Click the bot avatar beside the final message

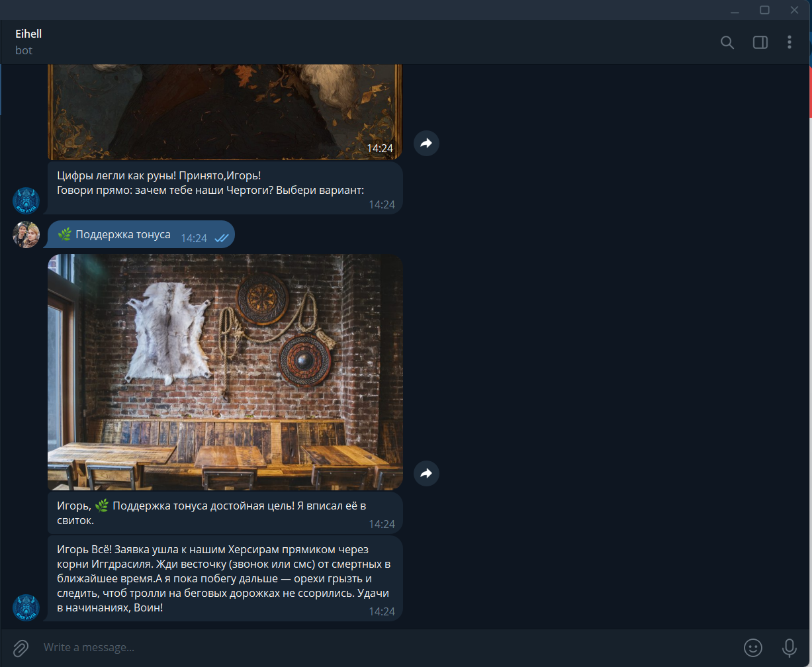pyautogui.click(x=26, y=607)
